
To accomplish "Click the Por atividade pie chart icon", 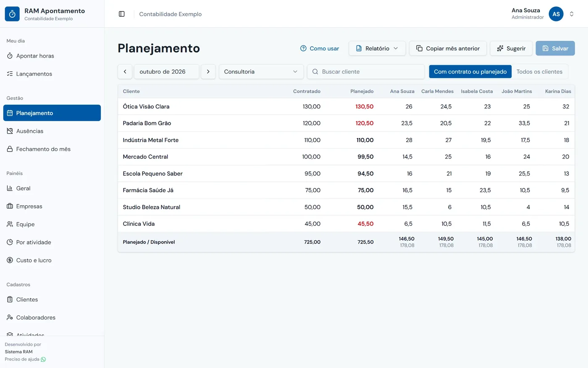I will tap(10, 242).
